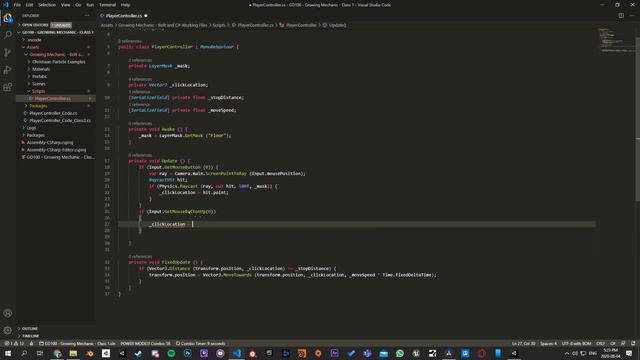Collapse the GD100 Growing Mechanic root folder
This screenshot has height=360, width=640.
56,32
